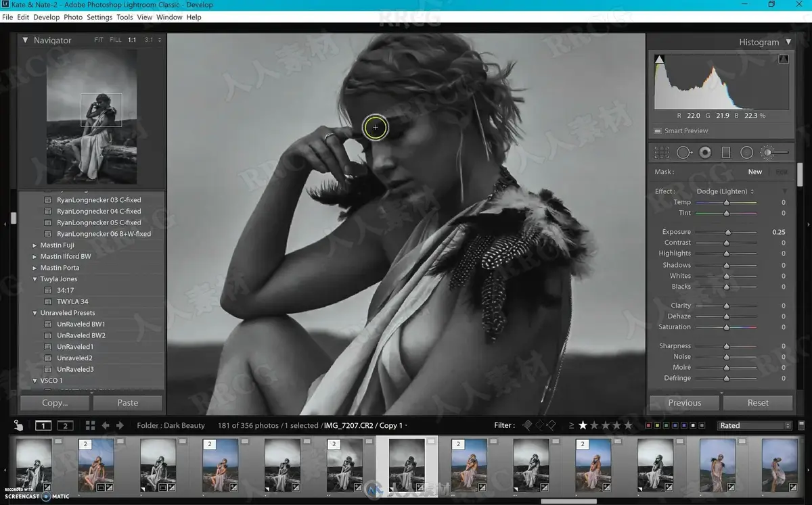Click the touch mode hand icon
Screen dimensions: 812x505
[x=19, y=425]
